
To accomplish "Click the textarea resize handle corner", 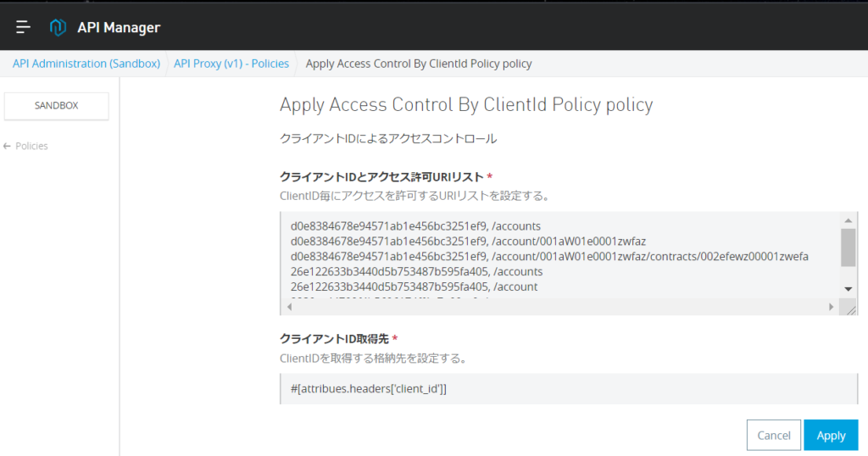I will pyautogui.click(x=850, y=309).
